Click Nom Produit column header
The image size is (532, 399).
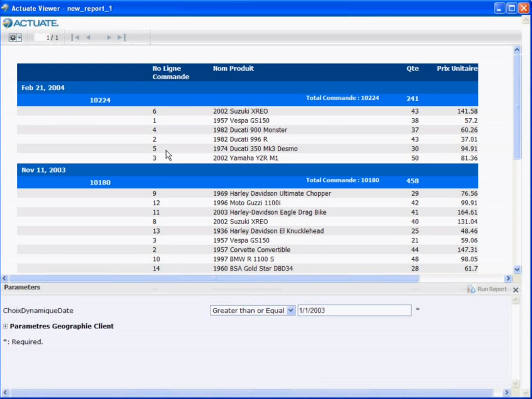(x=233, y=68)
